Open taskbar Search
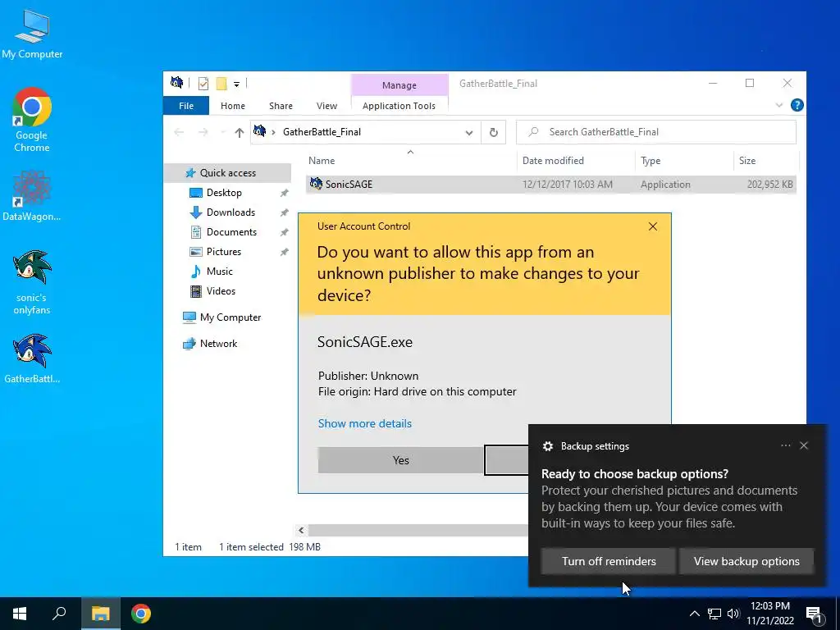 click(59, 614)
